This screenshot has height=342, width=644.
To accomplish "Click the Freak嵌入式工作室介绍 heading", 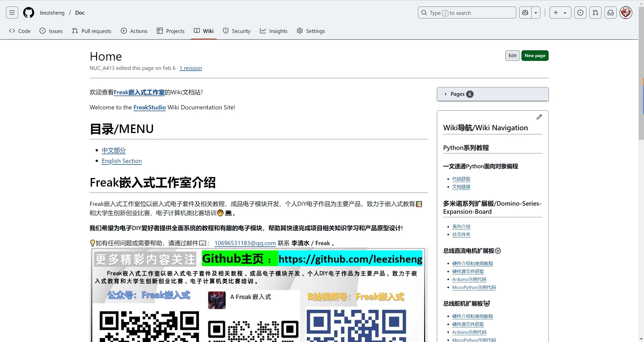I will (x=153, y=183).
